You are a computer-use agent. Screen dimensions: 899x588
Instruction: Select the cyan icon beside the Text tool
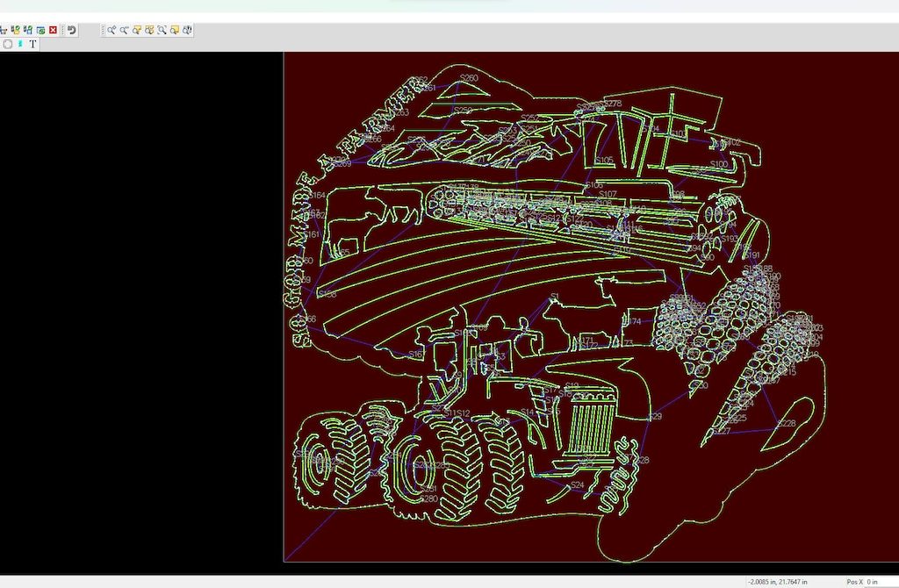[20, 44]
